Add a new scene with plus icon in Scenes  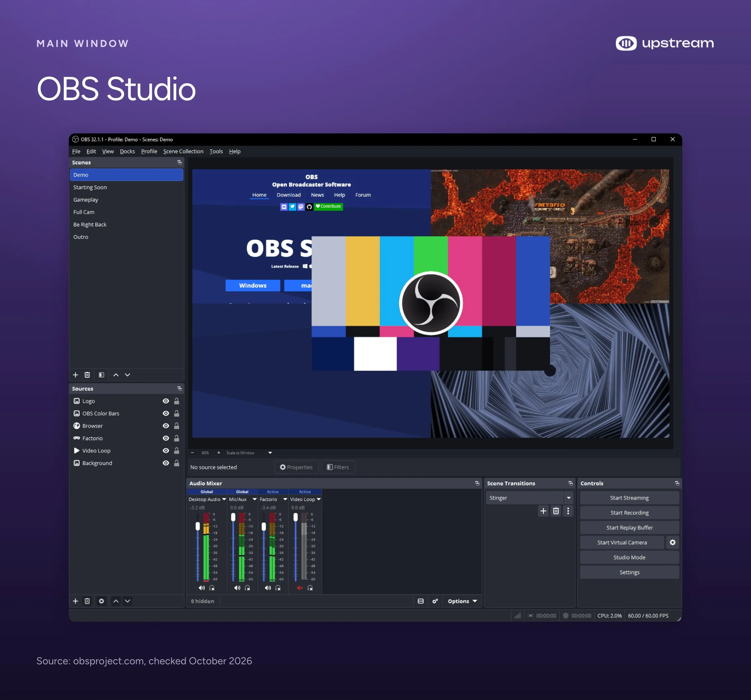tap(75, 375)
